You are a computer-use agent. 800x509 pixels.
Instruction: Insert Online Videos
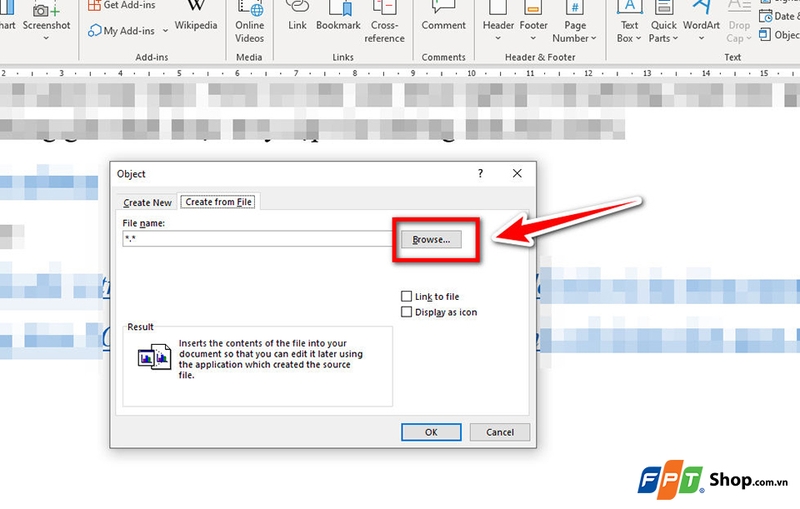pyautogui.click(x=249, y=22)
